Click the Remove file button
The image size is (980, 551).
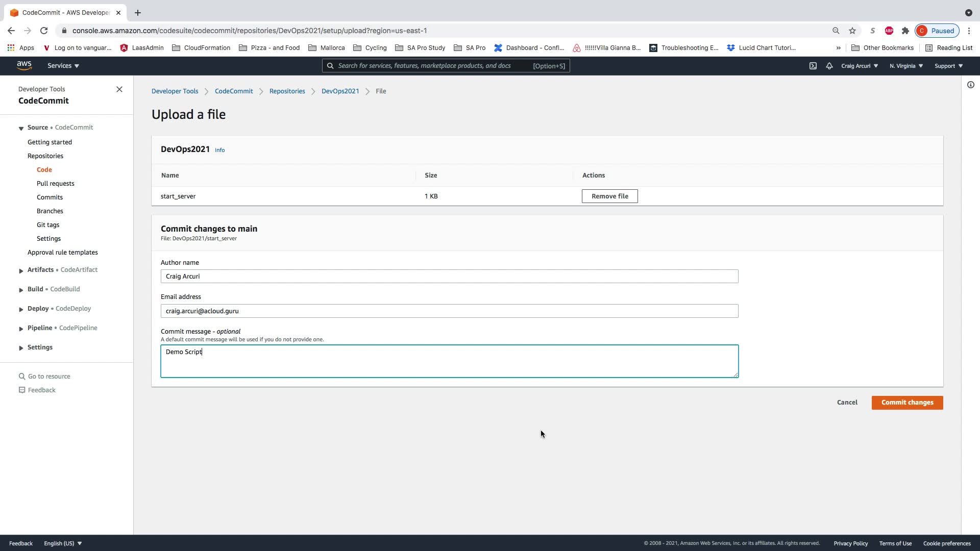(x=609, y=196)
